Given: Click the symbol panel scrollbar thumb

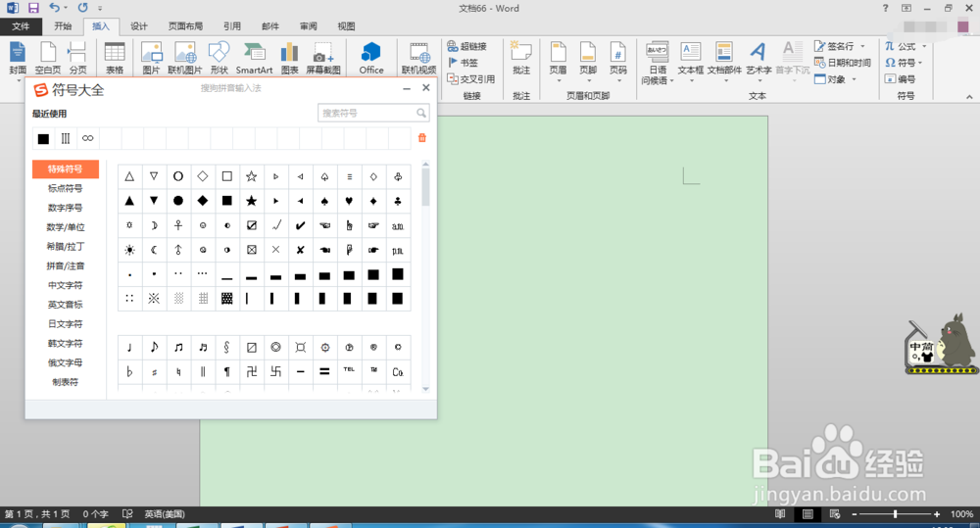Looking at the screenshot, I should 425,187.
